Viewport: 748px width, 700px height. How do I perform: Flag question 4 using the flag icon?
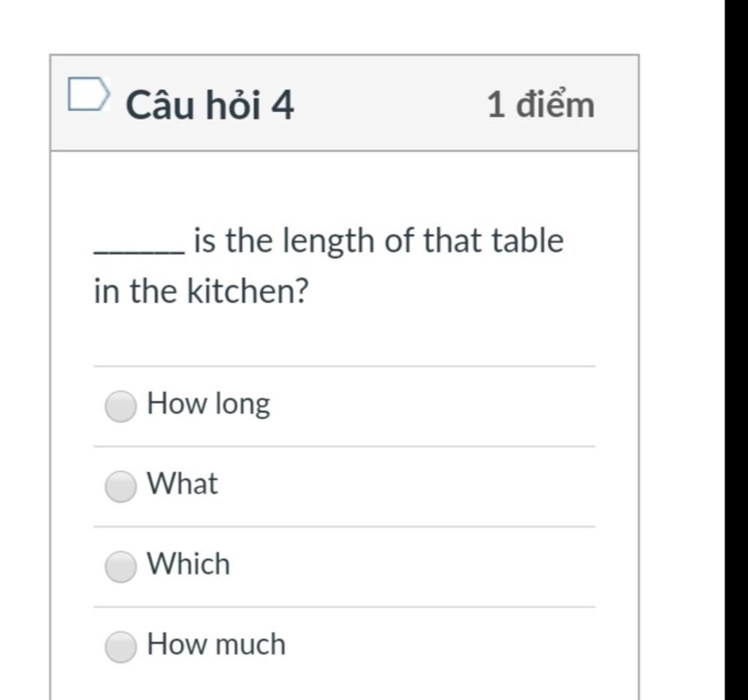coord(88,94)
